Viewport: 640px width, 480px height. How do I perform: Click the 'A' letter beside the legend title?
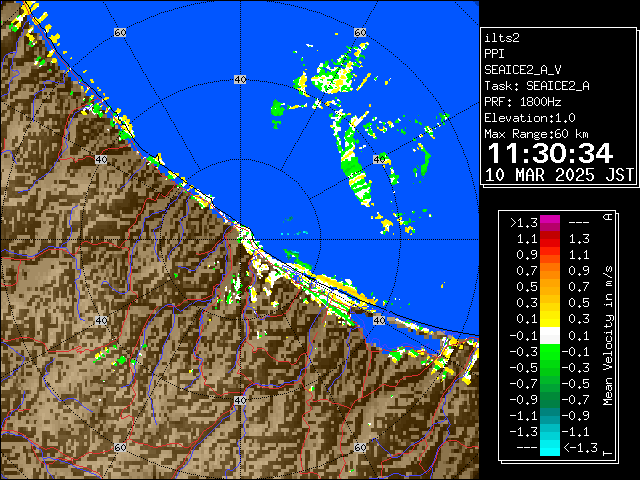coord(608,217)
